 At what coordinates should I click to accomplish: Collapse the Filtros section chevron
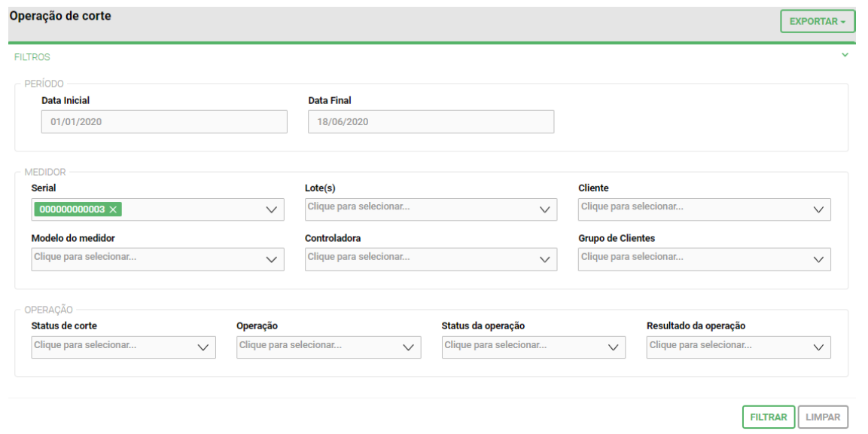[x=845, y=55]
